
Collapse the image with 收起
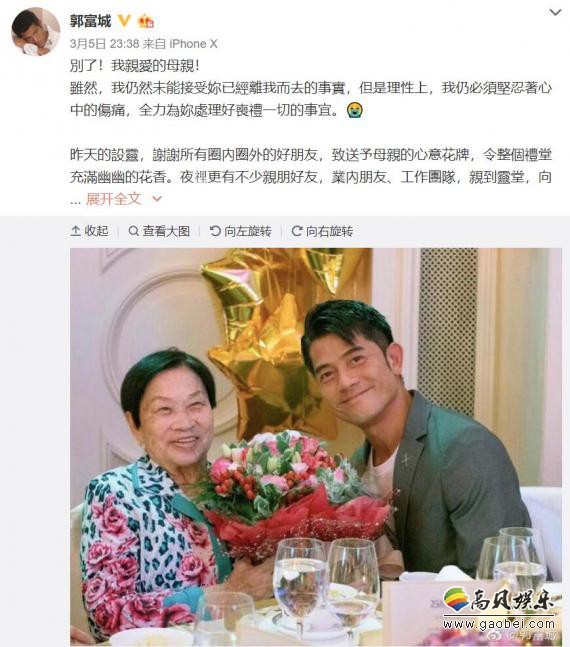[x=90, y=231]
